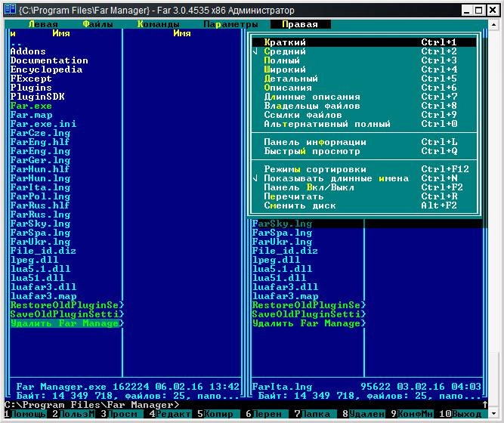Screen dimensions: 504x423
Task: Open Режимы сортировки submenu
Action: coord(364,169)
